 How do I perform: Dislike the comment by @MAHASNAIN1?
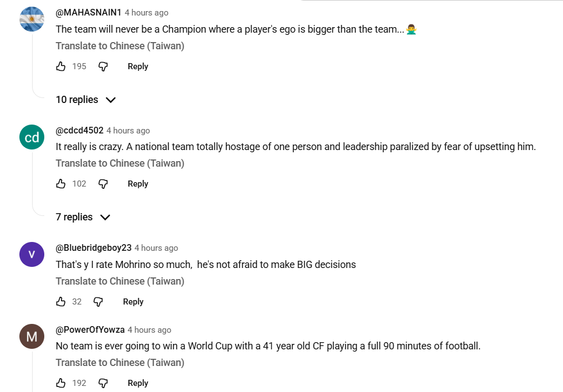click(x=103, y=66)
